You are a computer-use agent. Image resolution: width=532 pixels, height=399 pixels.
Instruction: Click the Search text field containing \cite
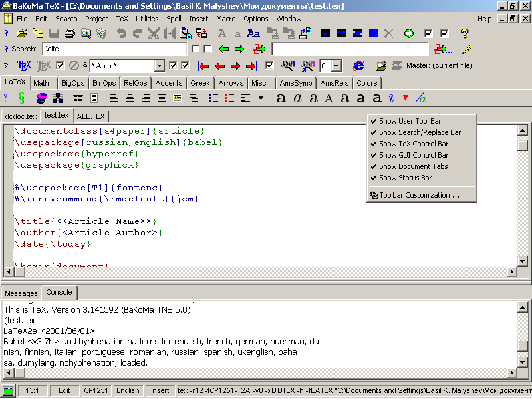[x=114, y=49]
